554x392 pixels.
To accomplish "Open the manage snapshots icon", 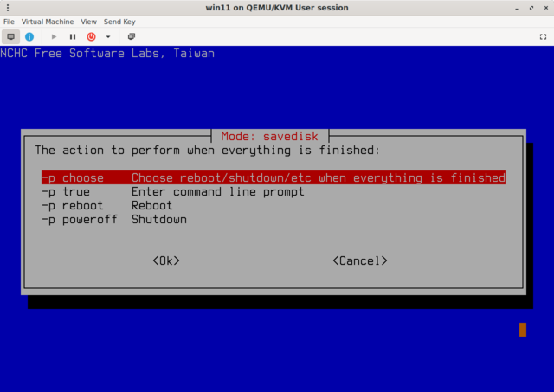I will click(x=132, y=36).
